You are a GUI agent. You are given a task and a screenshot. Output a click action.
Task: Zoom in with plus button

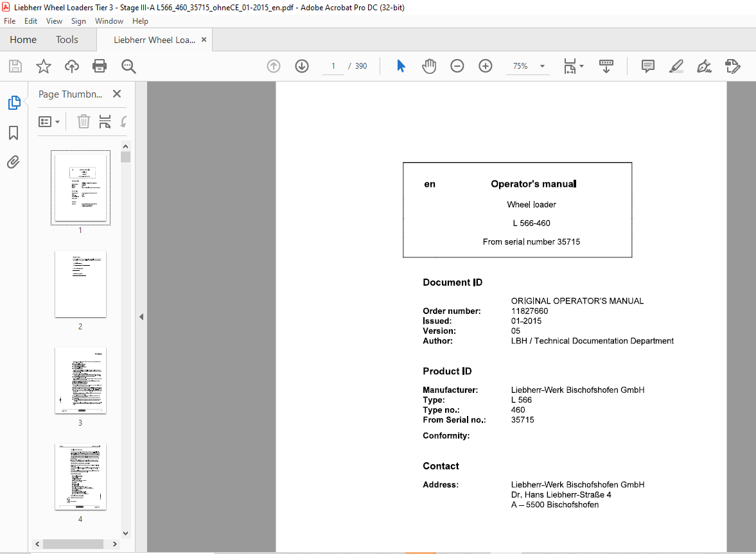[x=486, y=66]
